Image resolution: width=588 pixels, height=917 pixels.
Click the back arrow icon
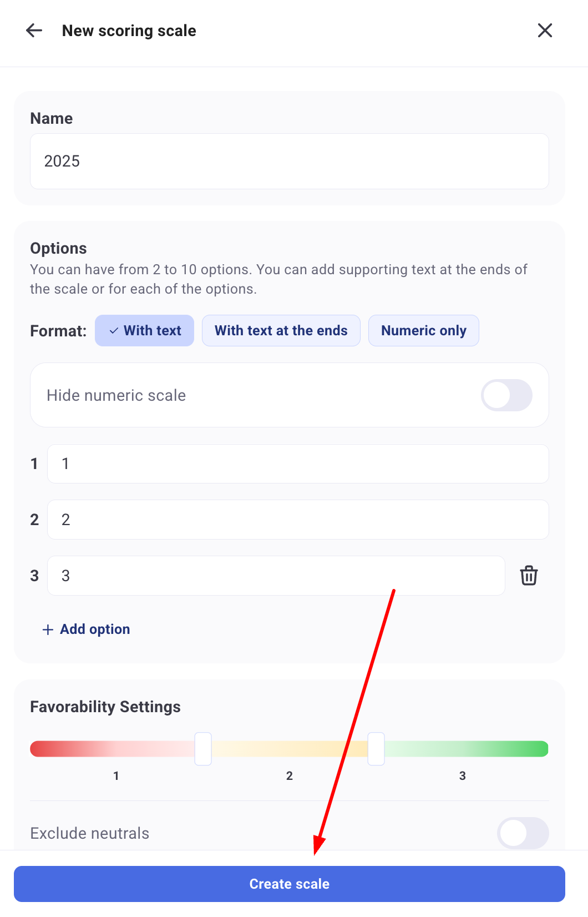coord(34,31)
